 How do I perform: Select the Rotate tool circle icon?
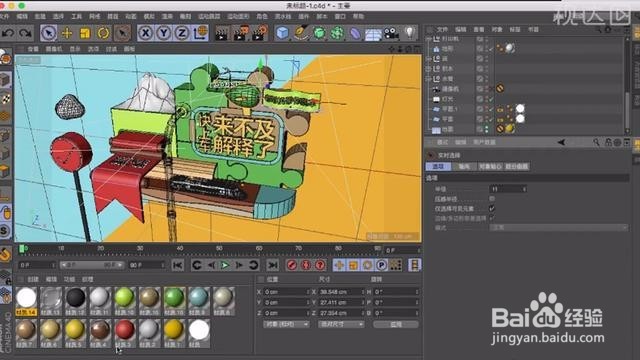coord(103,33)
